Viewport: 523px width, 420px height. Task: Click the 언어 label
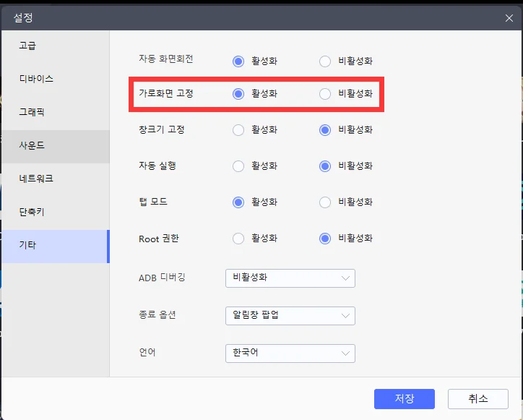147,352
